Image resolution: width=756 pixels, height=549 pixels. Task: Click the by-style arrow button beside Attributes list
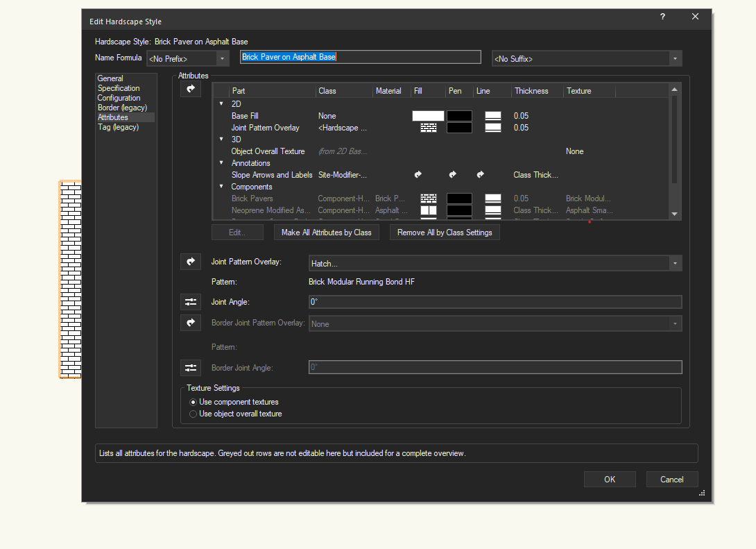pos(190,89)
